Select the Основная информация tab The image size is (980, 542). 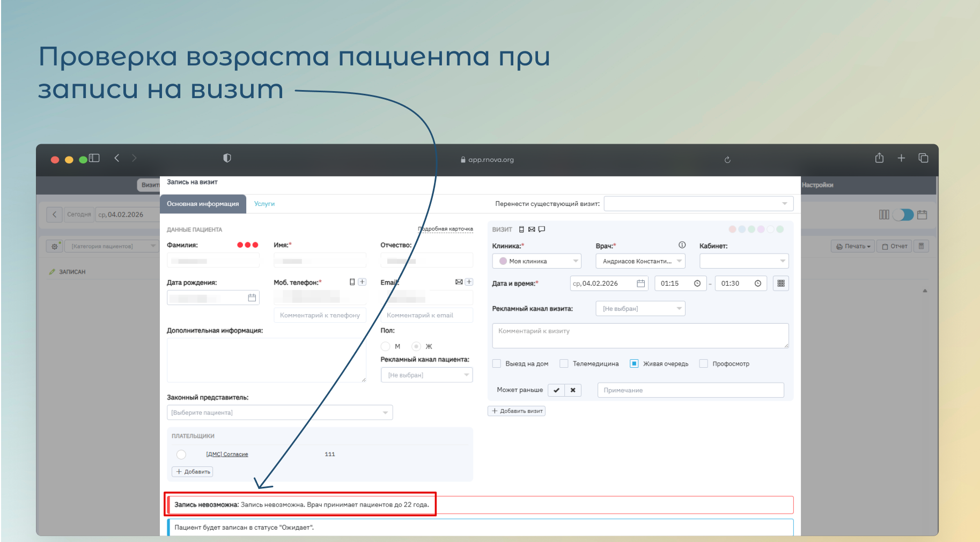tap(203, 204)
